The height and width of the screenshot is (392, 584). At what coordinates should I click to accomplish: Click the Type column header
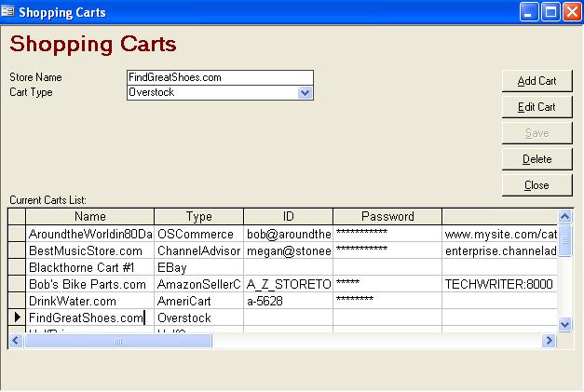199,216
